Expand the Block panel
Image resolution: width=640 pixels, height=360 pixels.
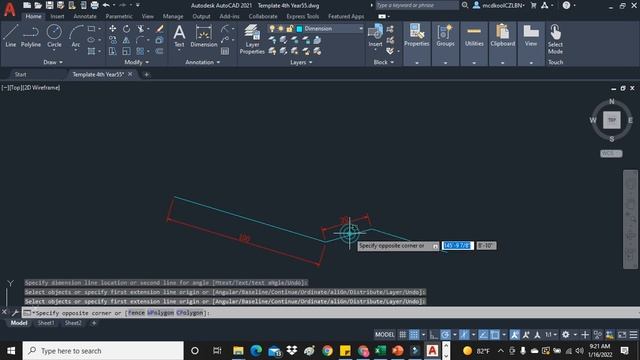(384, 62)
